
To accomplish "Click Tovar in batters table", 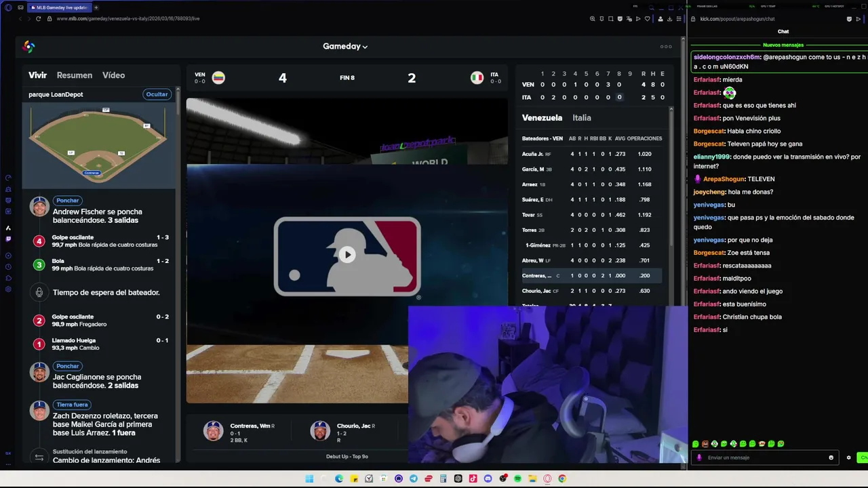I will 528,215.
